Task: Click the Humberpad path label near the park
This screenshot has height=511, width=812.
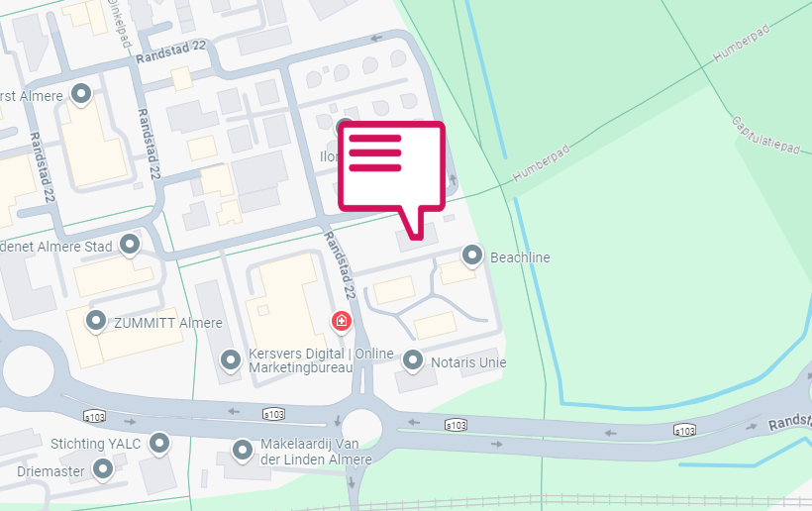Action: click(541, 163)
